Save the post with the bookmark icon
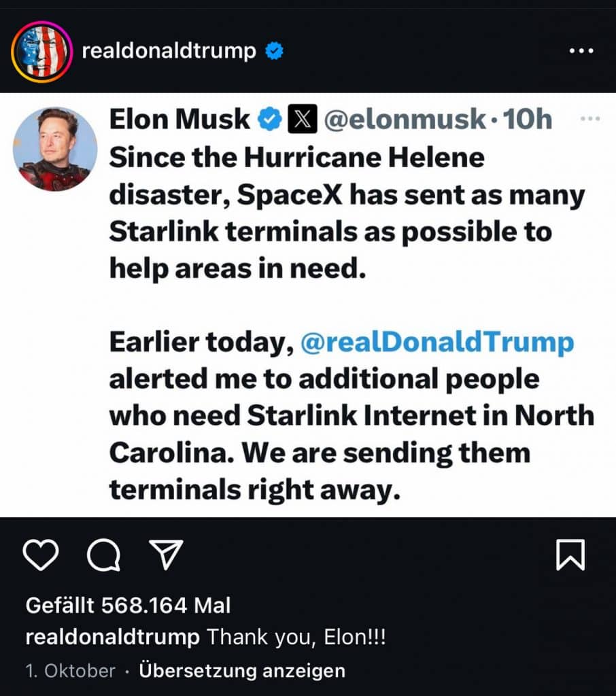Screen dimensions: 616x696 (x=570, y=555)
